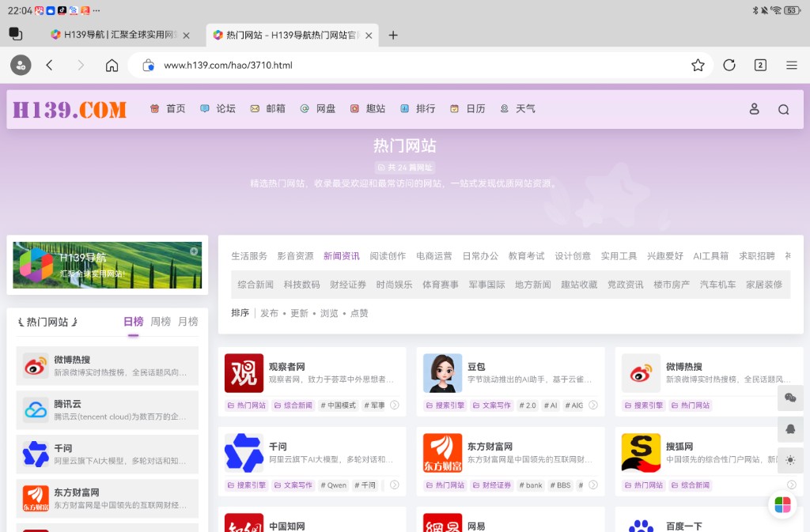The height and width of the screenshot is (532, 810).
Task: Open 日历 in the site navigation
Action: pos(467,109)
